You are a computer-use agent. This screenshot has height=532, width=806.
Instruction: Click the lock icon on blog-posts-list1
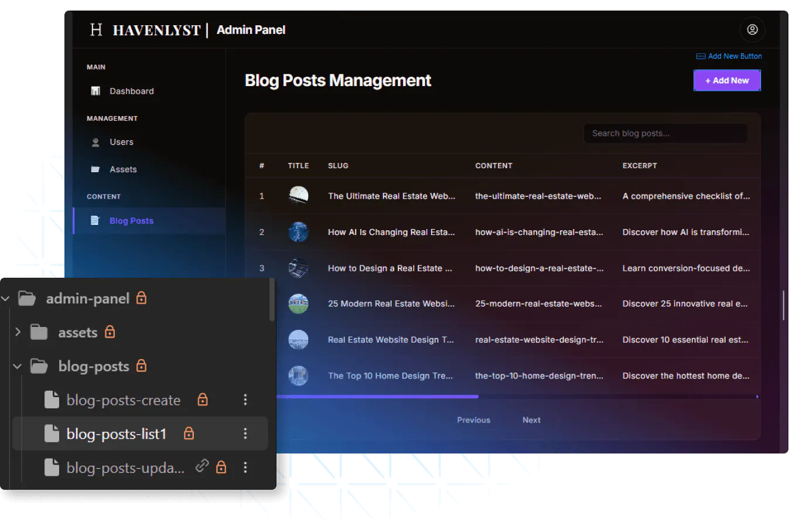click(189, 433)
